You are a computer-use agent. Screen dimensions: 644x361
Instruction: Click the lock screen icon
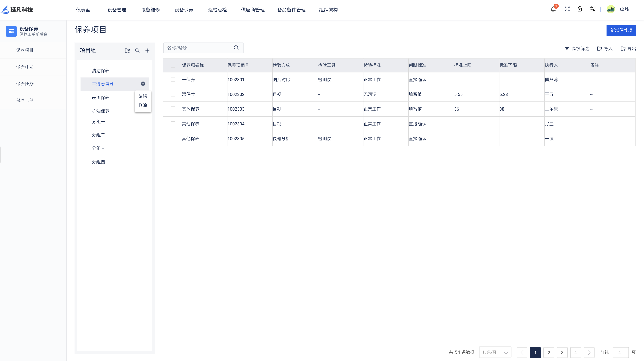(580, 9)
